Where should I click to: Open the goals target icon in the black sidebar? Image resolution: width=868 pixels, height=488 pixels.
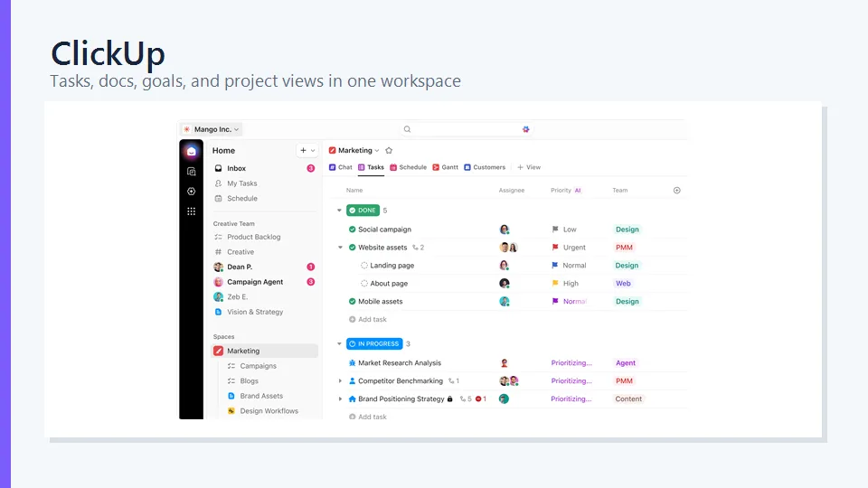click(191, 192)
